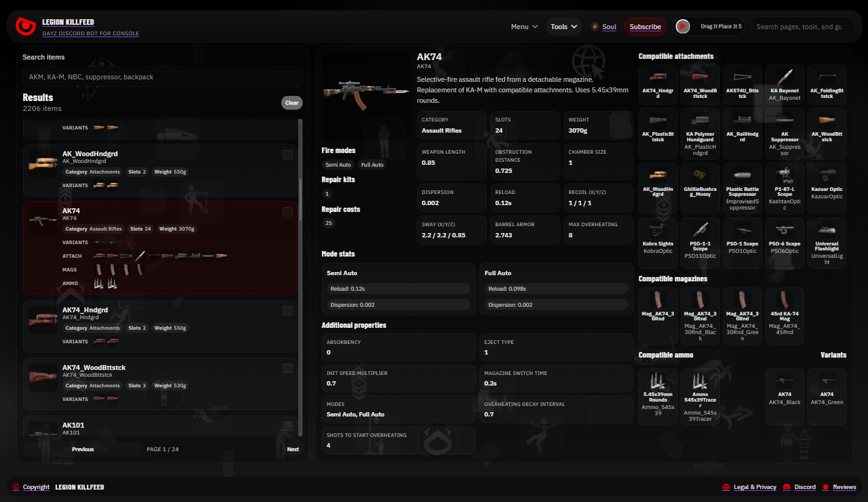Tick the checkbox on the AK_WoodHndgrd result
868x502 pixels.
click(x=288, y=155)
